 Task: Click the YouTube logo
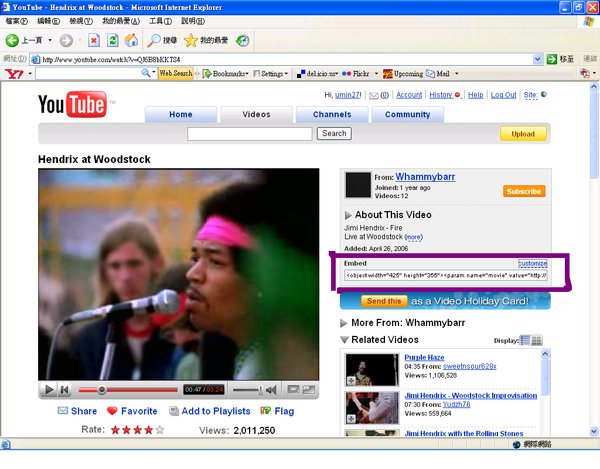click(x=72, y=104)
